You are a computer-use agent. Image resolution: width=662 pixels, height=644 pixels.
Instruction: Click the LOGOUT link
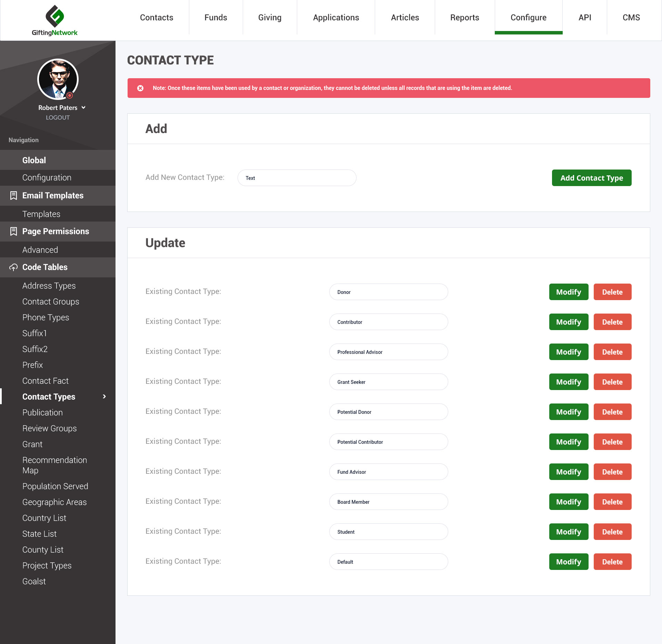pos(58,117)
